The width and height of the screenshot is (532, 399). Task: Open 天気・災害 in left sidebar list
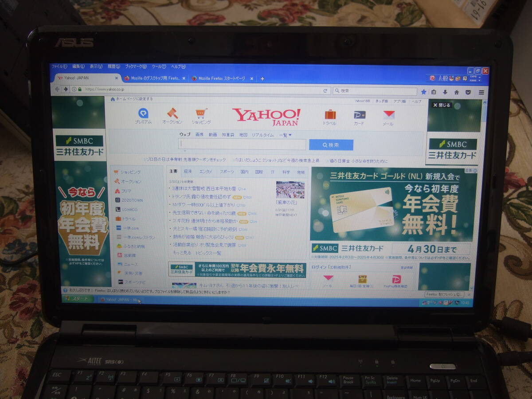130,273
